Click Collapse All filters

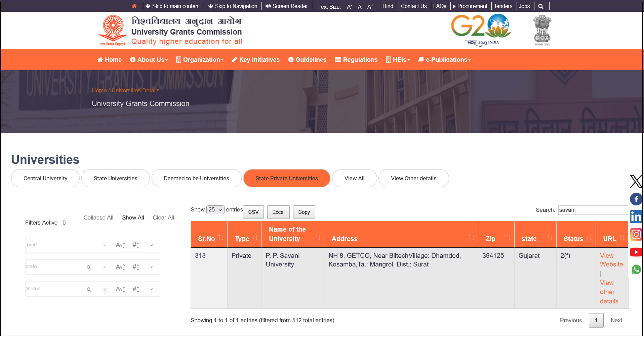point(98,218)
